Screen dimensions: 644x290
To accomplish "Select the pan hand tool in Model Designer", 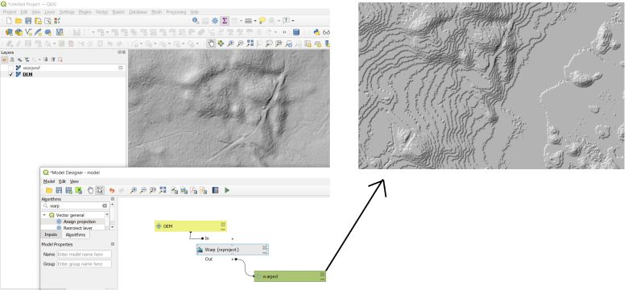I will pyautogui.click(x=90, y=190).
